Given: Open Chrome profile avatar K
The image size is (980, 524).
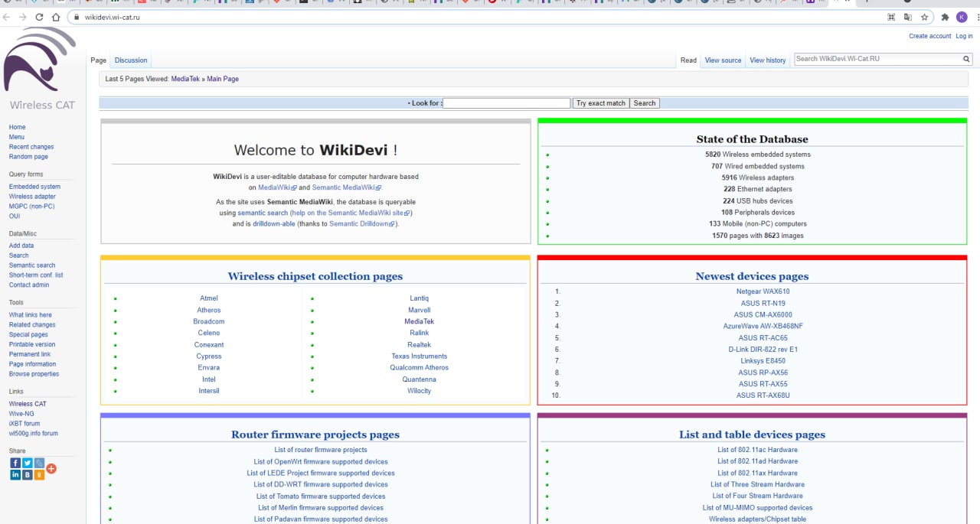Looking at the screenshot, I should click(x=962, y=17).
